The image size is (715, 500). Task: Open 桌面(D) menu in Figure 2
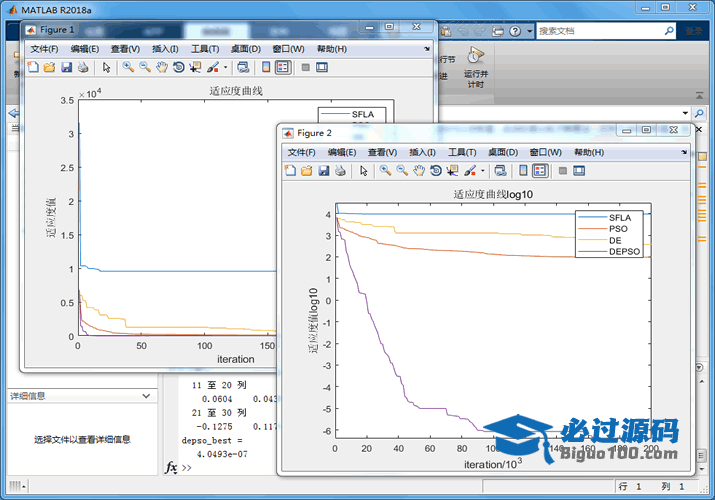coord(503,152)
